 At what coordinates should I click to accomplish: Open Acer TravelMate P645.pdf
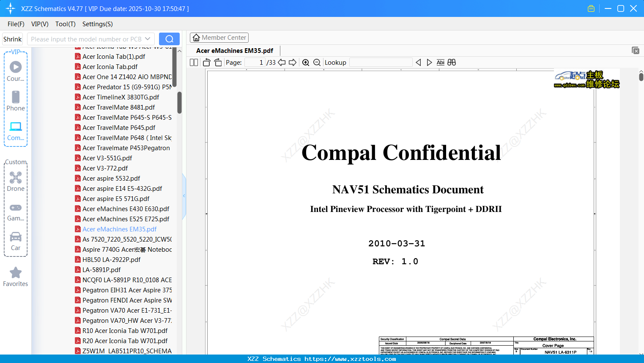119,127
